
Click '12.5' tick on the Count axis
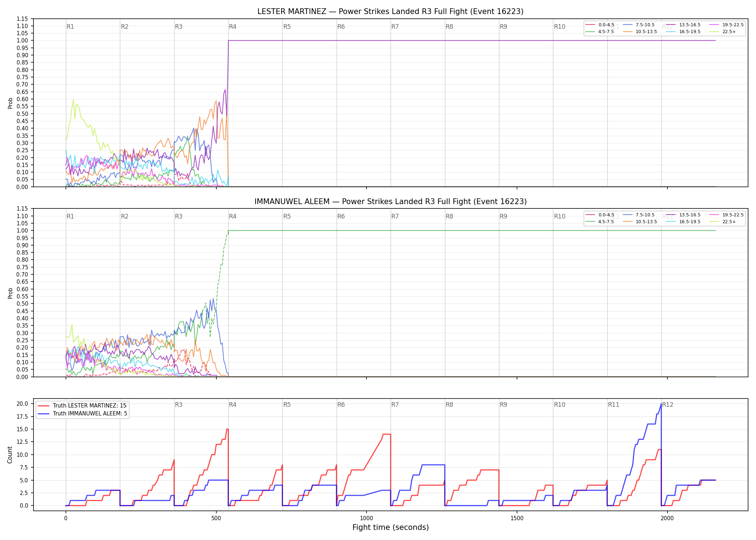(x=22, y=442)
